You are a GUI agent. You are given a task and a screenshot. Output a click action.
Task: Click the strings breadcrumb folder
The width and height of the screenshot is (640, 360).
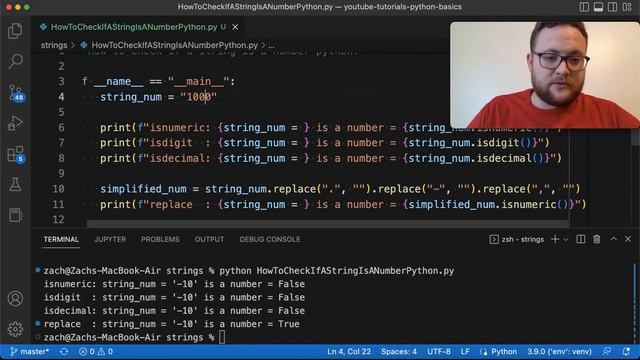pyautogui.click(x=54, y=45)
